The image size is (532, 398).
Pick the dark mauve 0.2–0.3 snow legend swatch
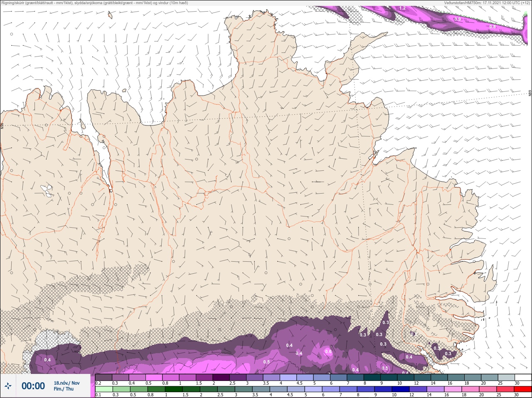(104, 377)
